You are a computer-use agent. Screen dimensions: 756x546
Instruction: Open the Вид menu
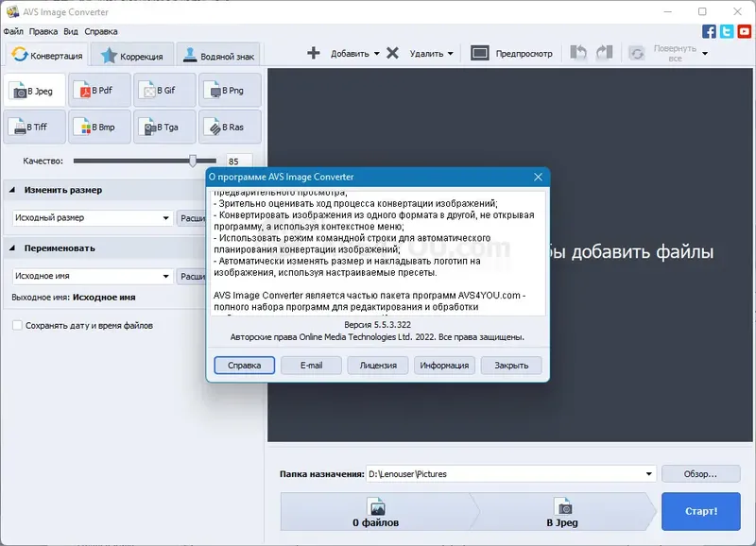pyautogui.click(x=70, y=31)
